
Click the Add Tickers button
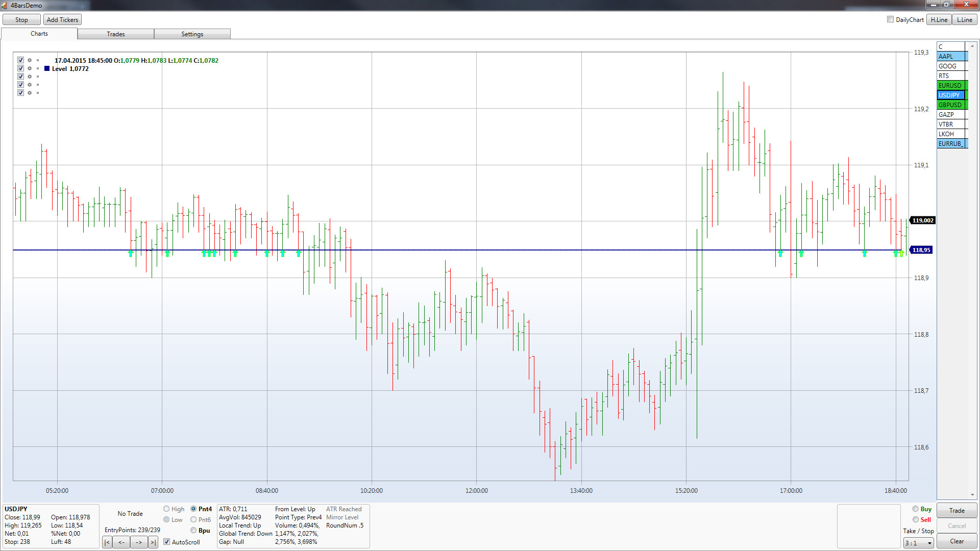pos(62,20)
